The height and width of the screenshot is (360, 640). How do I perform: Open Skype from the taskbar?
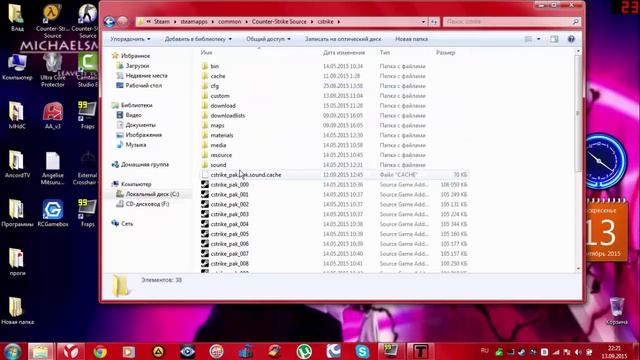tap(362, 351)
